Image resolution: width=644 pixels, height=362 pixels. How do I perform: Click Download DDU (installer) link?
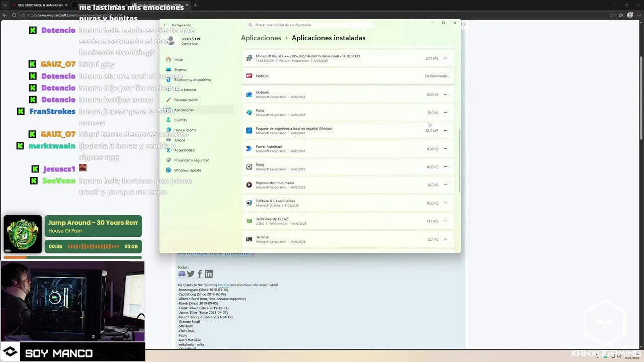[x=216, y=253]
